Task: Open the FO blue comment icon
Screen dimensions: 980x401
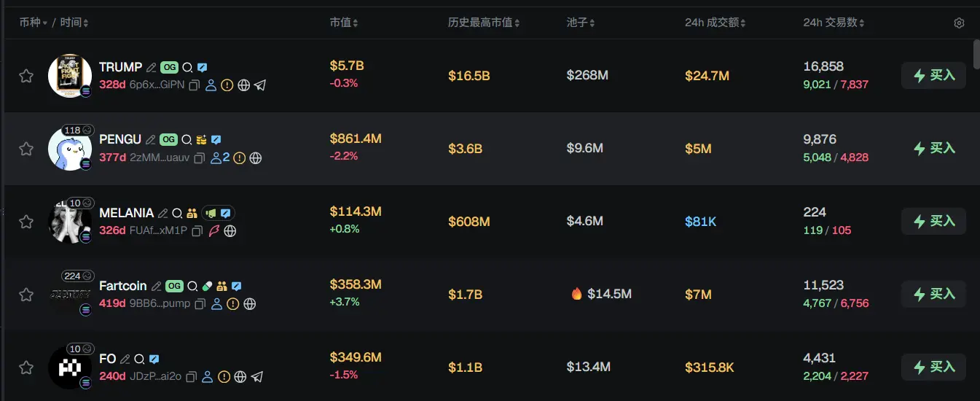Action: [x=154, y=359]
